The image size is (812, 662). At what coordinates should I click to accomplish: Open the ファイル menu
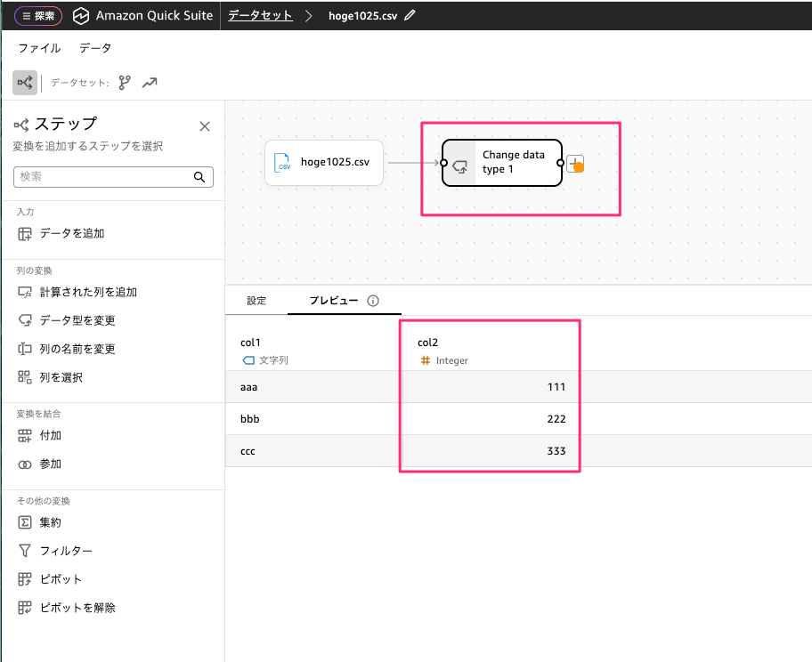pyautogui.click(x=39, y=48)
